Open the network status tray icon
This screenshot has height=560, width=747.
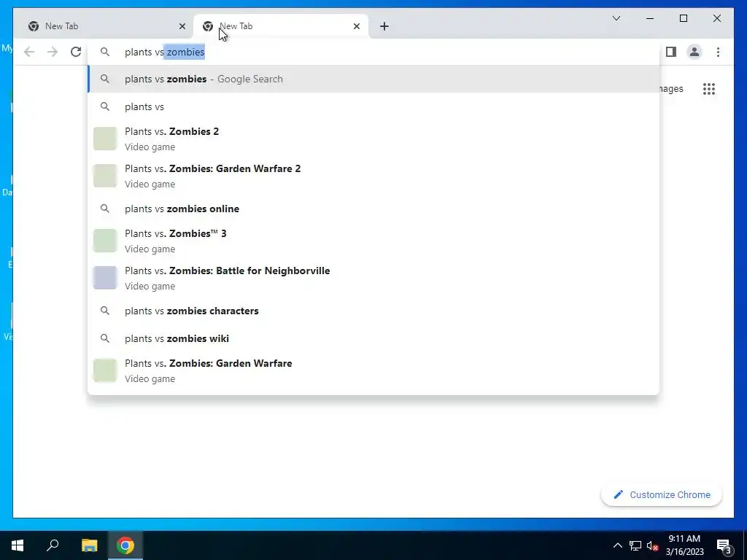click(635, 545)
